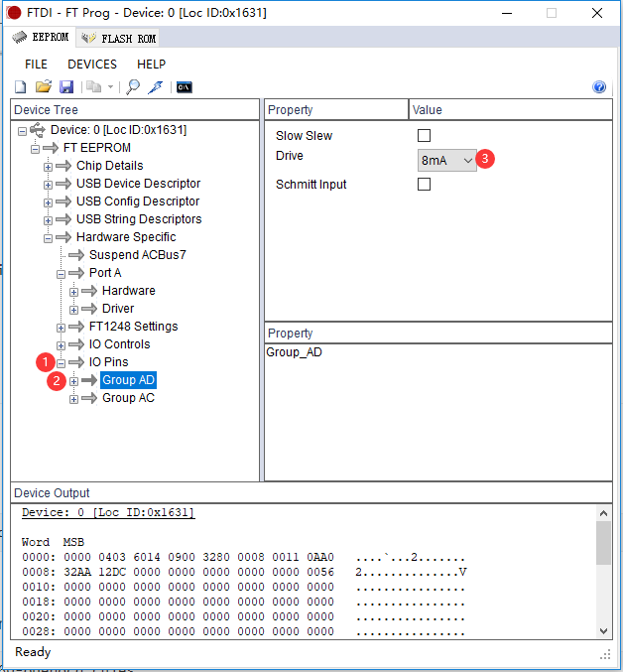Select the USB String Descriptors tree item
623x672 pixels.
coord(139,219)
